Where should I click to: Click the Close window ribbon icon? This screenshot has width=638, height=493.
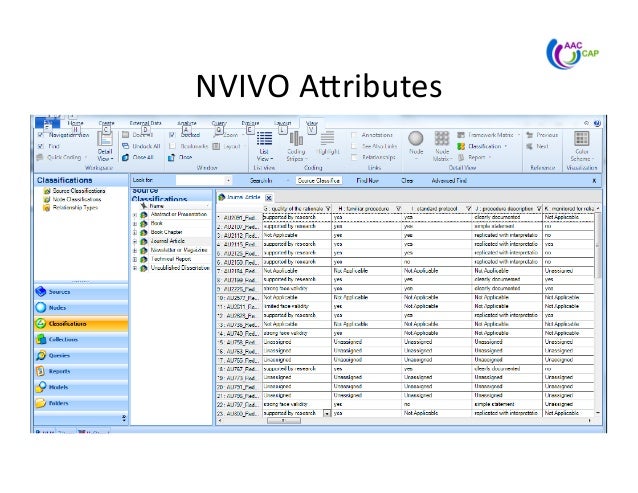click(x=171, y=157)
